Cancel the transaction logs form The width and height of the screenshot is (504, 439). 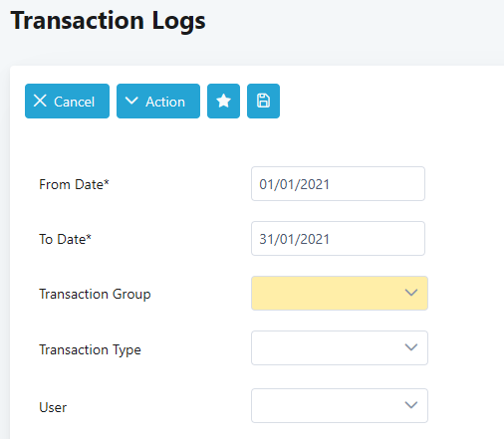click(x=67, y=101)
